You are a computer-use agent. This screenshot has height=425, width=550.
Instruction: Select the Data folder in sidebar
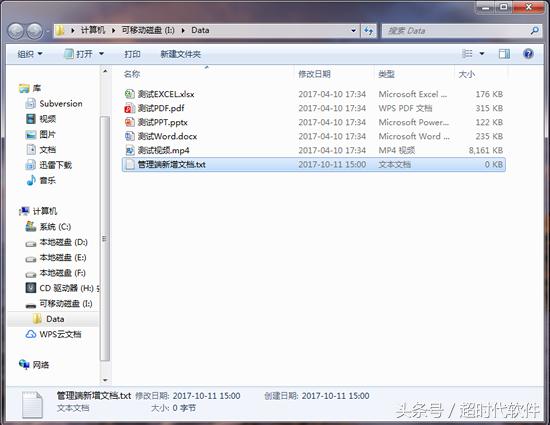click(x=48, y=319)
